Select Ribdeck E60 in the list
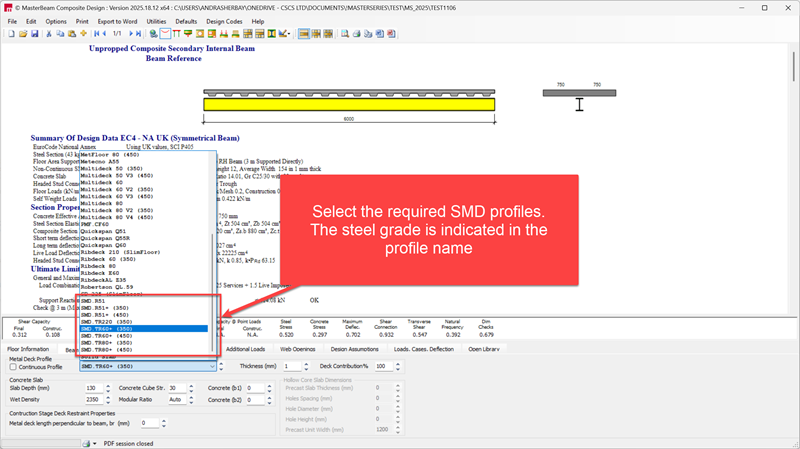Screen dimensions: 800x449 point(144,273)
